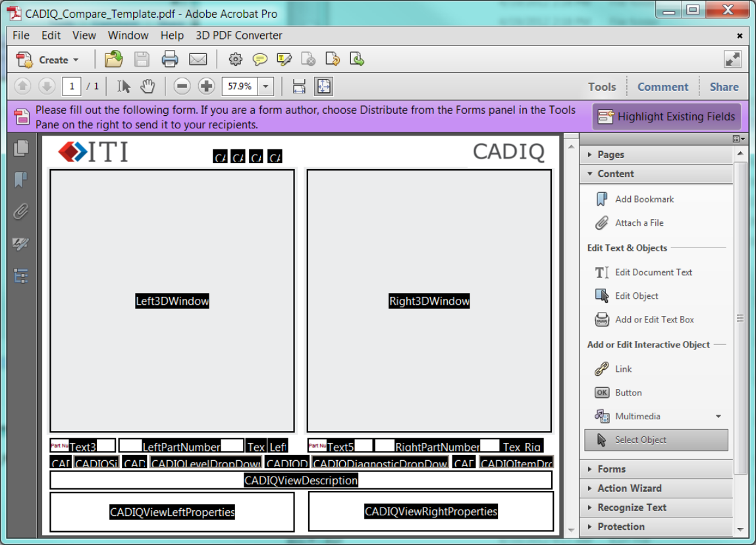Open the Page Thumbnails panel icon
Screen dimensions: 756x545
coord(20,148)
